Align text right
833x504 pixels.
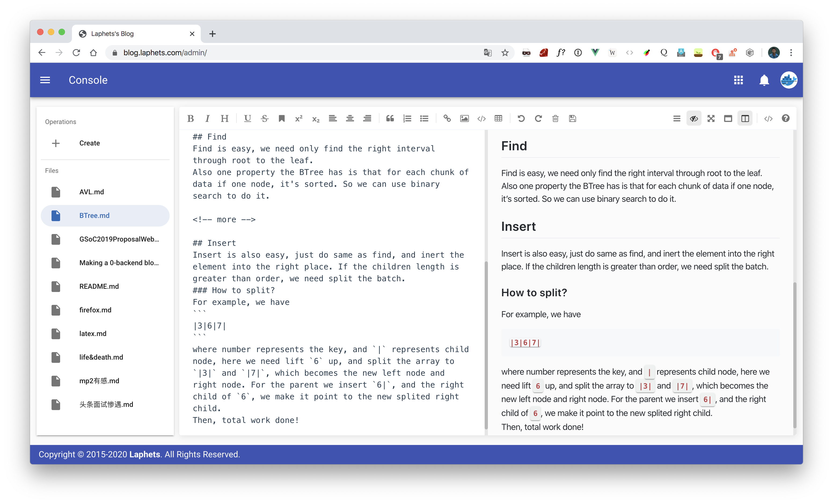(367, 118)
